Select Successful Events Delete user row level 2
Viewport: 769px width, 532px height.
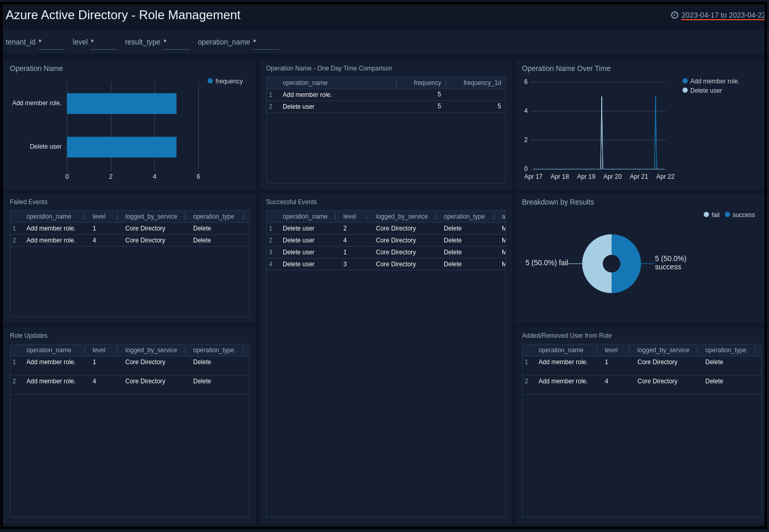pyautogui.click(x=386, y=228)
